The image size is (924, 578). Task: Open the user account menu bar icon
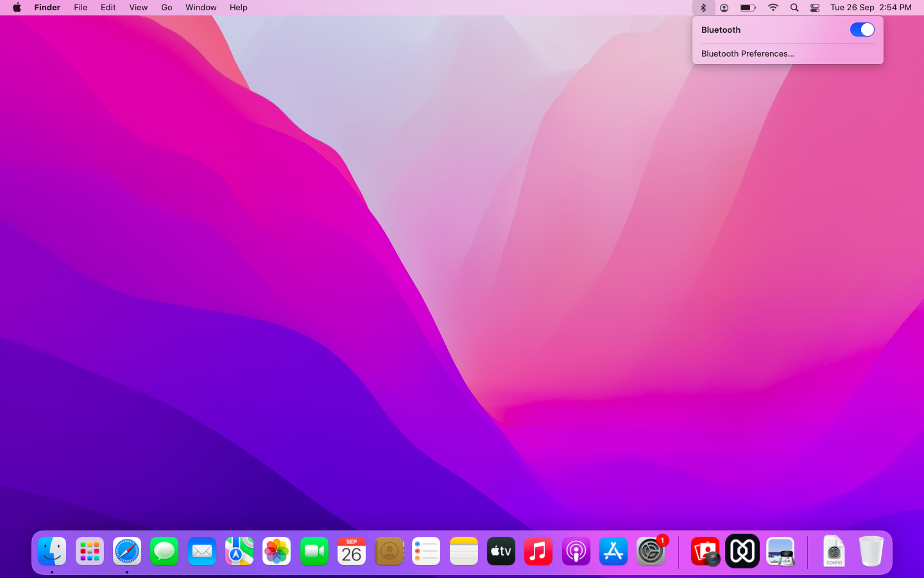point(724,8)
